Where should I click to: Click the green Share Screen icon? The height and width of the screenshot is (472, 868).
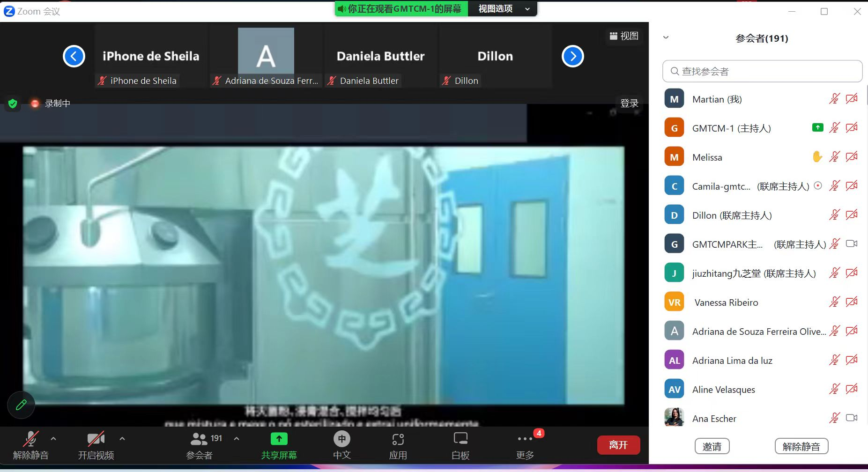[279, 439]
